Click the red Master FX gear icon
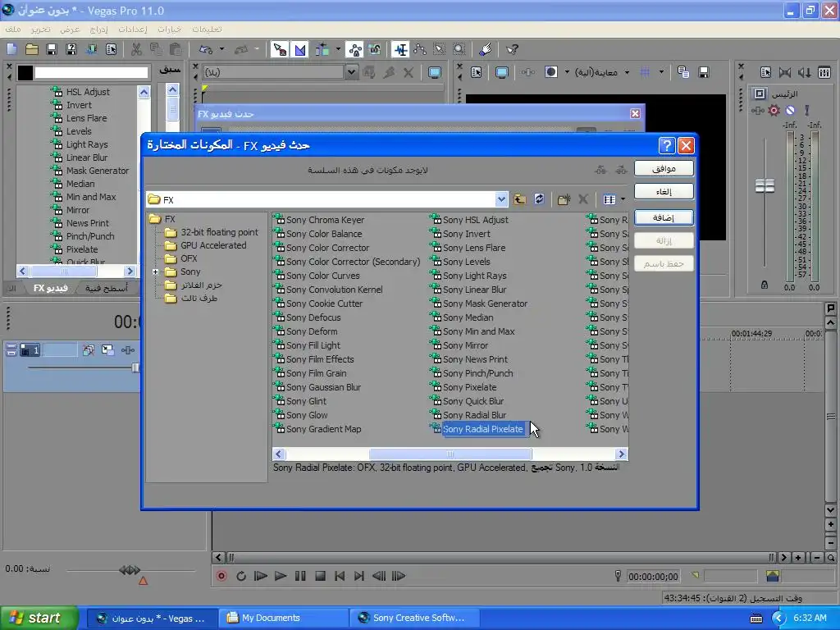This screenshot has height=630, width=840. 774,111
